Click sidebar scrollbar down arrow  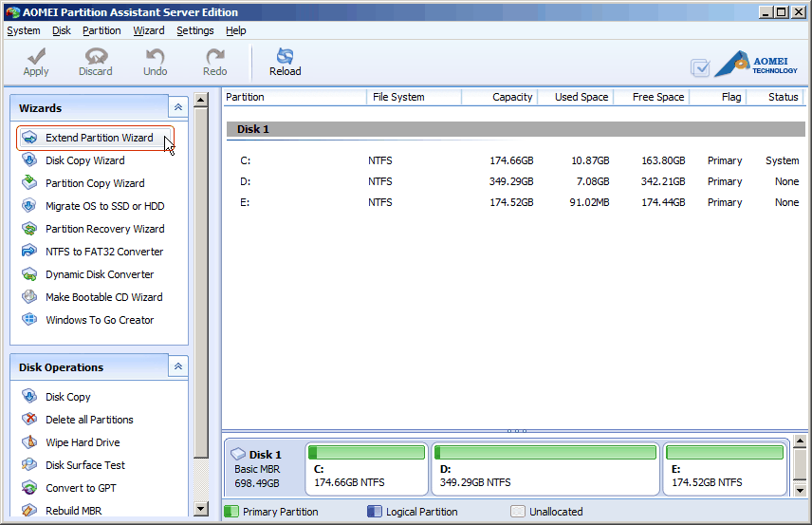pyautogui.click(x=201, y=509)
